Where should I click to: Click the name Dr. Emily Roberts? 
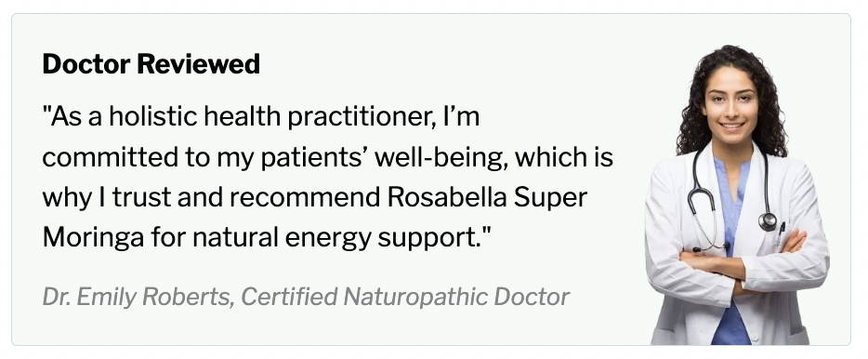[x=138, y=297]
